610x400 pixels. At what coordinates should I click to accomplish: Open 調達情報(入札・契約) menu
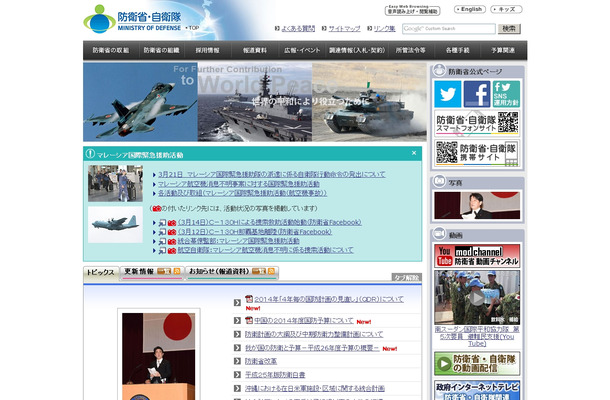click(x=357, y=50)
